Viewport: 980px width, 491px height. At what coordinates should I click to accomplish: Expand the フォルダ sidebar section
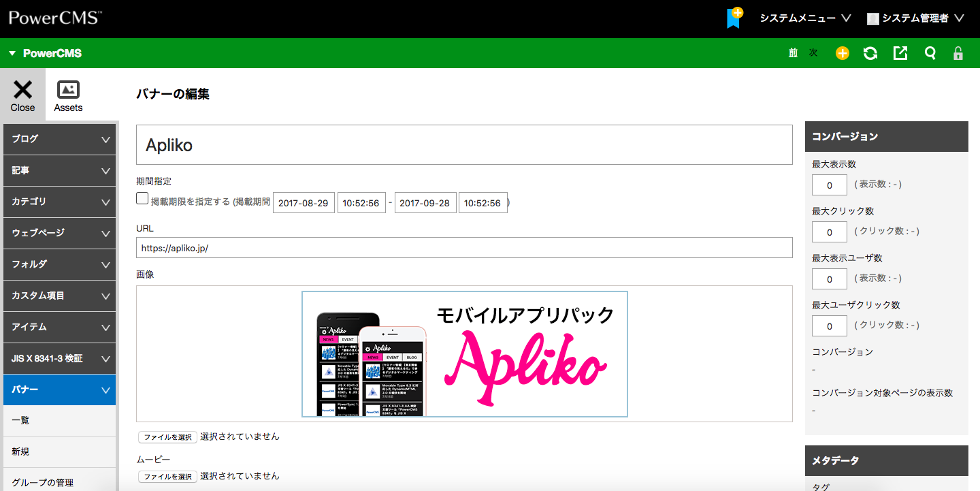click(59, 264)
